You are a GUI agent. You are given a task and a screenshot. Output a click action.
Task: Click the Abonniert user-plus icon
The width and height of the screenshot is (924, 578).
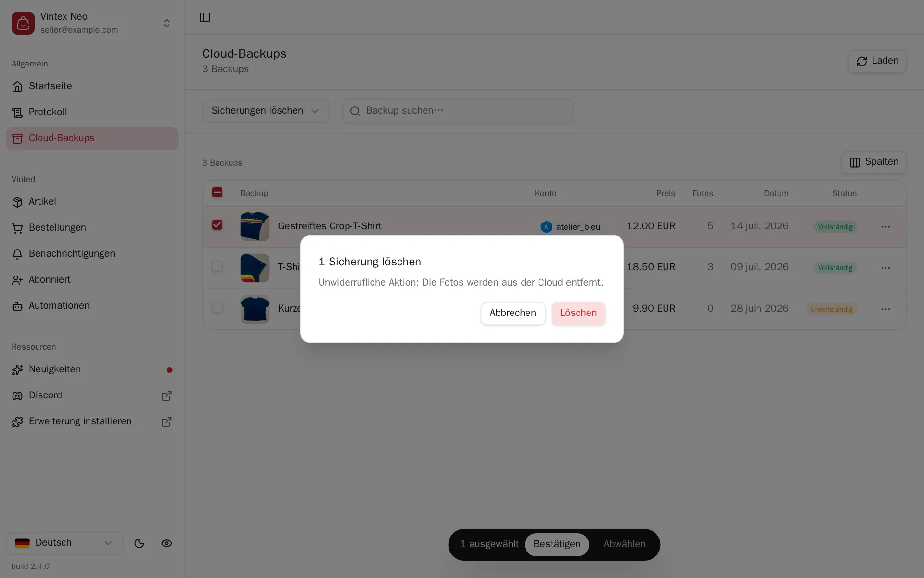tap(17, 280)
